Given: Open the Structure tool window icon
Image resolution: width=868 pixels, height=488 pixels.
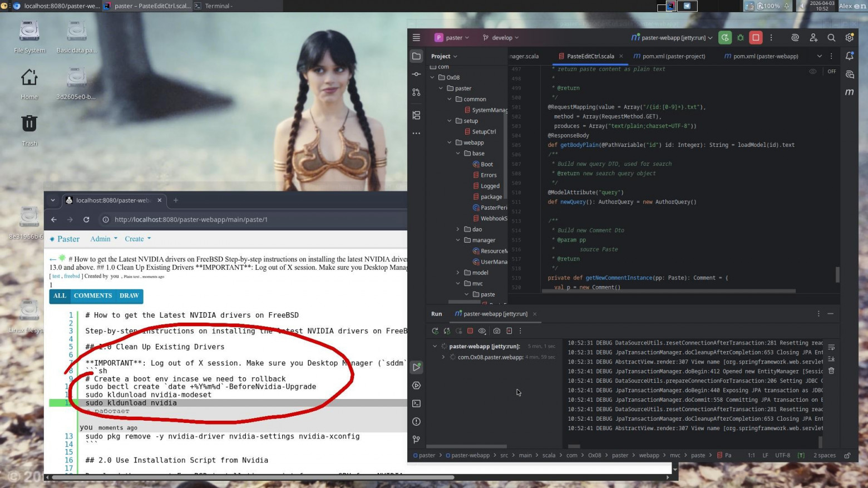Looking at the screenshot, I should coord(416,115).
